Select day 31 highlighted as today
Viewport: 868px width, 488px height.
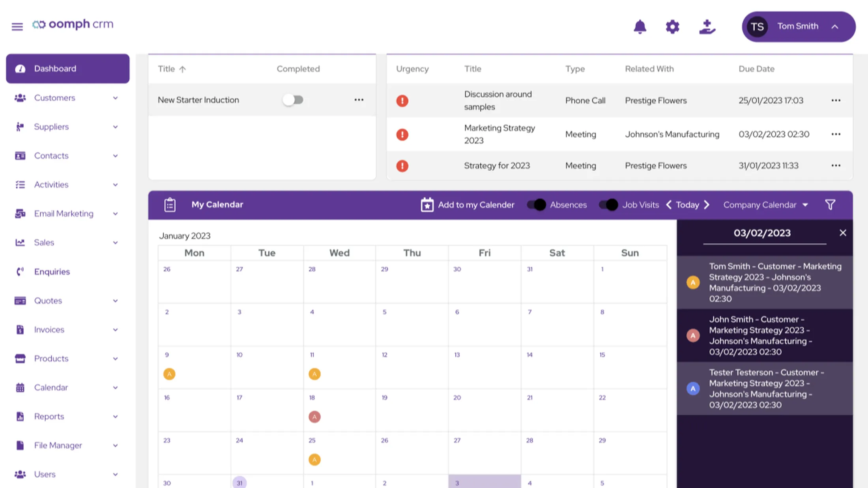(239, 482)
